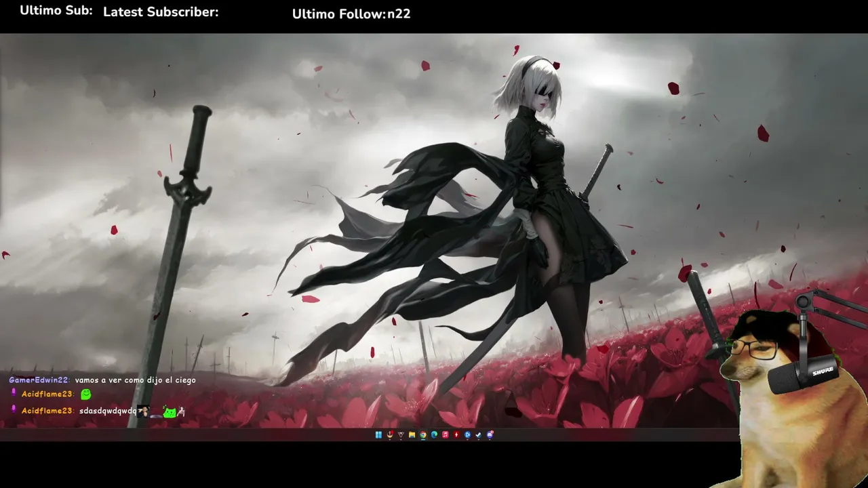The image size is (868, 488).
Task: Open the blue round icon left of Steam
Action: [467, 435]
